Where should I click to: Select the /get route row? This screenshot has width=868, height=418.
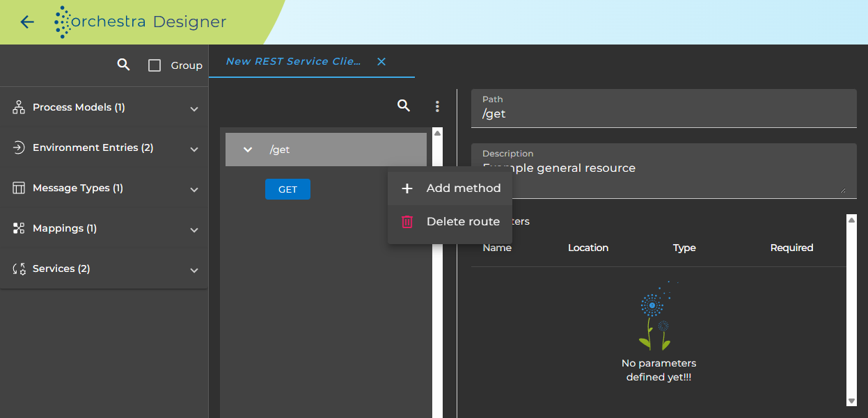coord(326,150)
